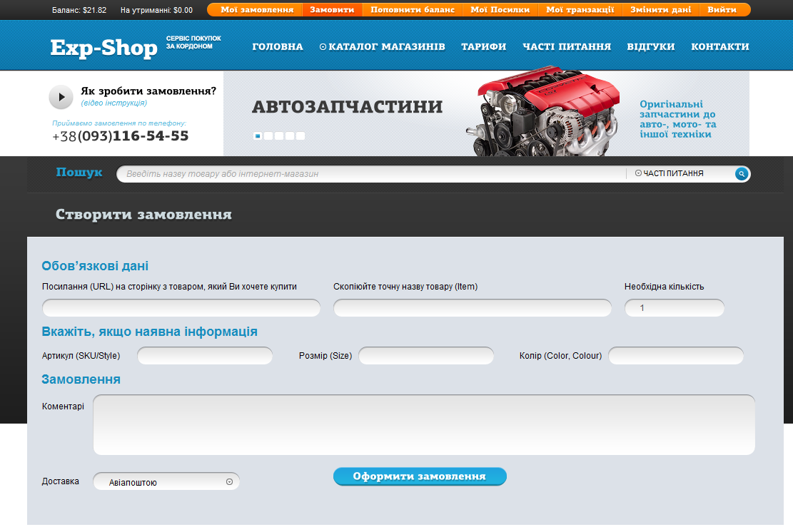The height and width of the screenshot is (532, 793).
Task: Click the blue search magnifier icon
Action: 742,174
